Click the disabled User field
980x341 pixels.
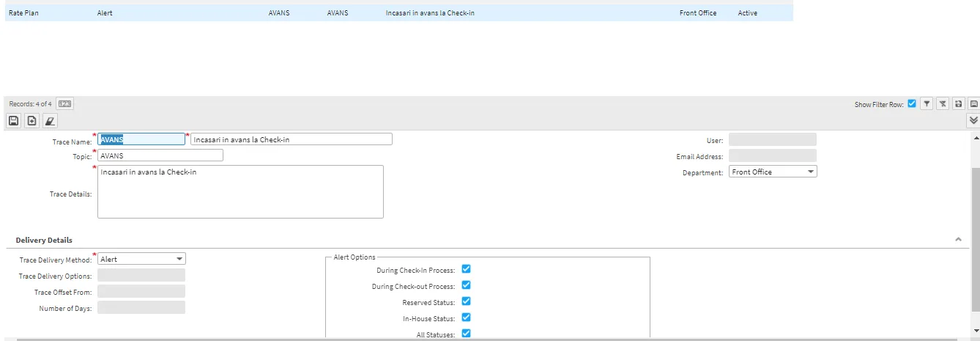tap(773, 139)
